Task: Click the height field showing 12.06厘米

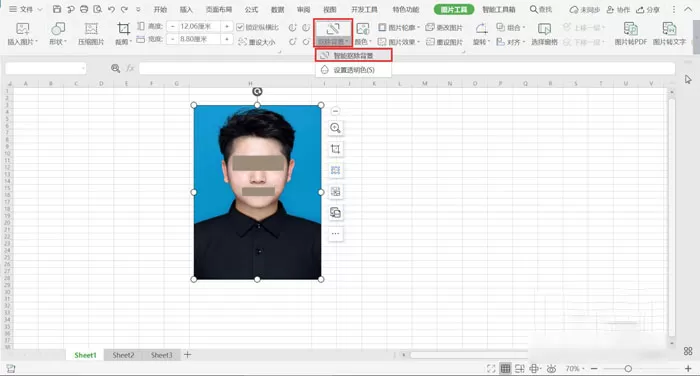Action: [199, 27]
